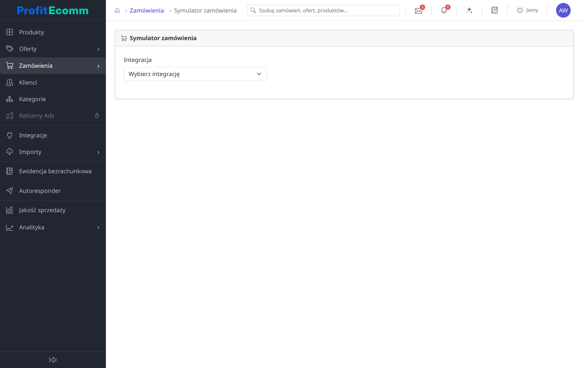Open the AW user avatar menu
588x368 pixels.
563,10
